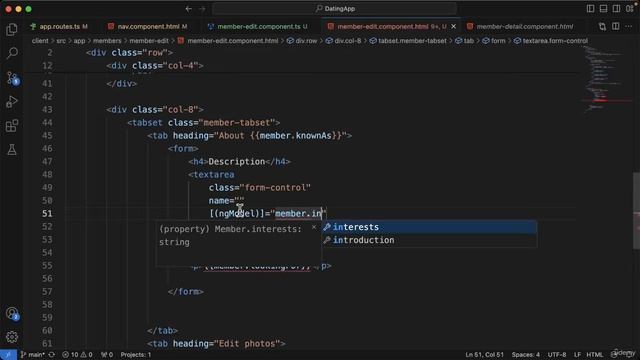Split the editor to the right
Viewport: 640px width, 360px height.
point(616,27)
